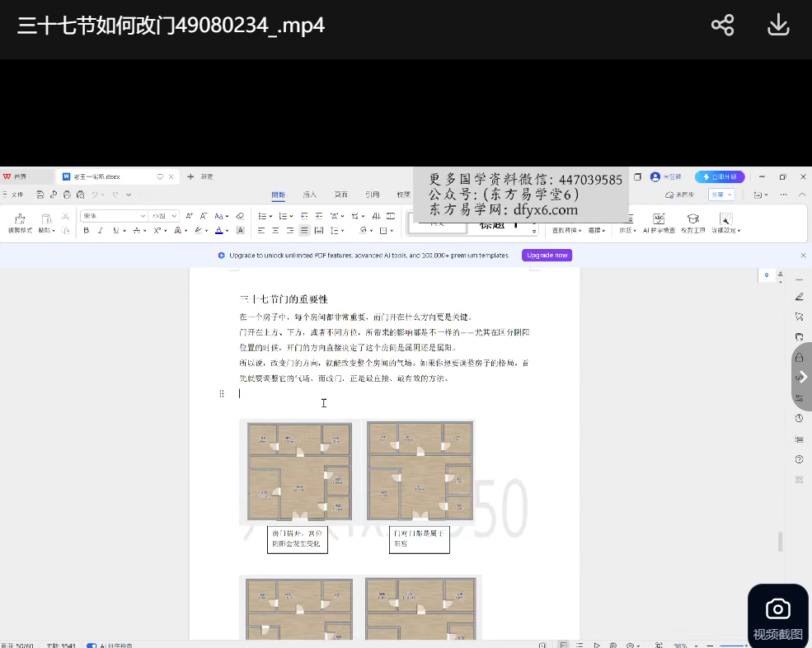Click the first floor plan image
This screenshot has width=812, height=648.
coord(299,471)
